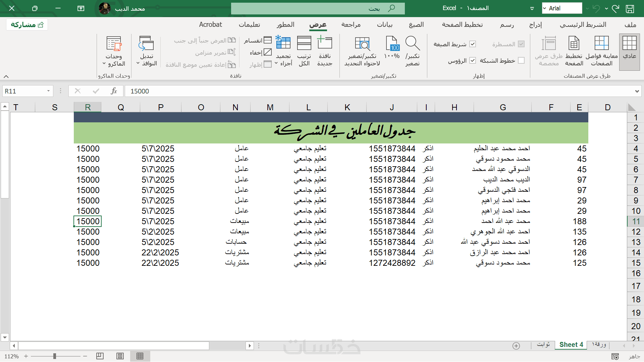
Task: Click the search box in title bar
Action: pyautogui.click(x=318, y=8)
